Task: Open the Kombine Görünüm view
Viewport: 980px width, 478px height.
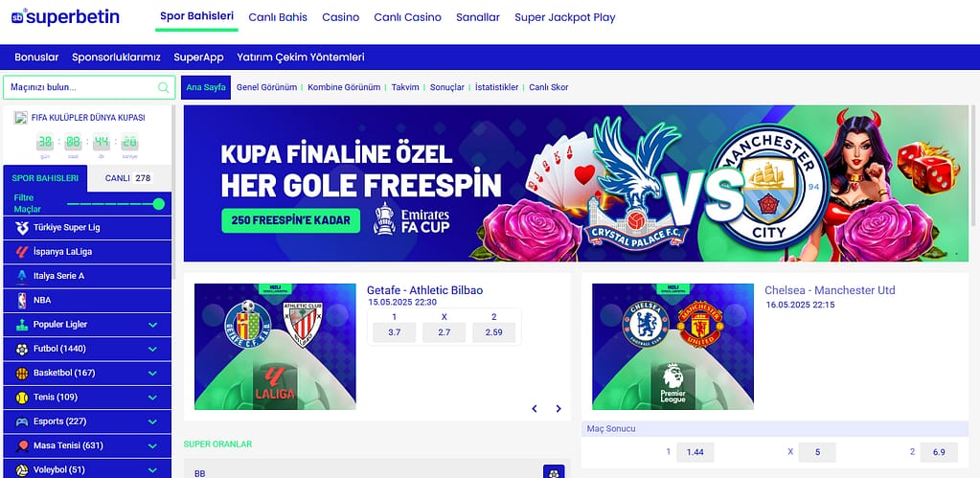Action: 344,87
